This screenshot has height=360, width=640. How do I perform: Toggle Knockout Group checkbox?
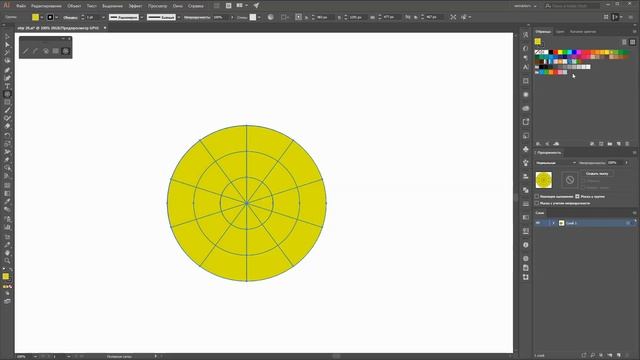coord(577,197)
